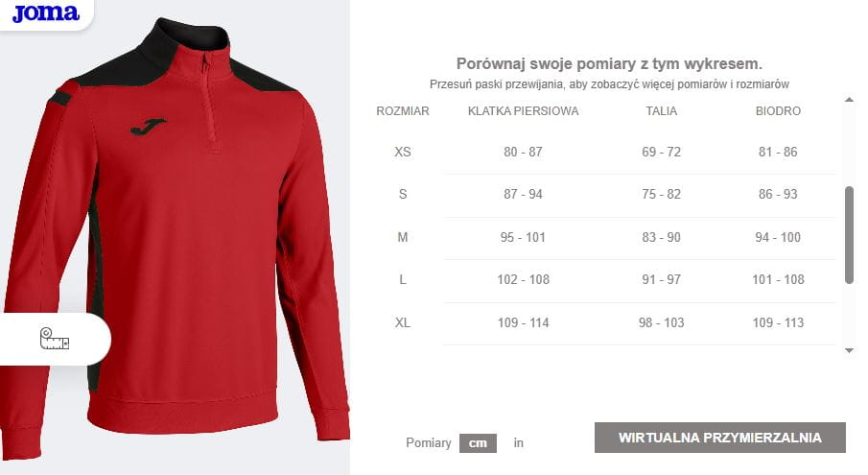
Task: Click the BIODRO column header
Action: click(778, 111)
